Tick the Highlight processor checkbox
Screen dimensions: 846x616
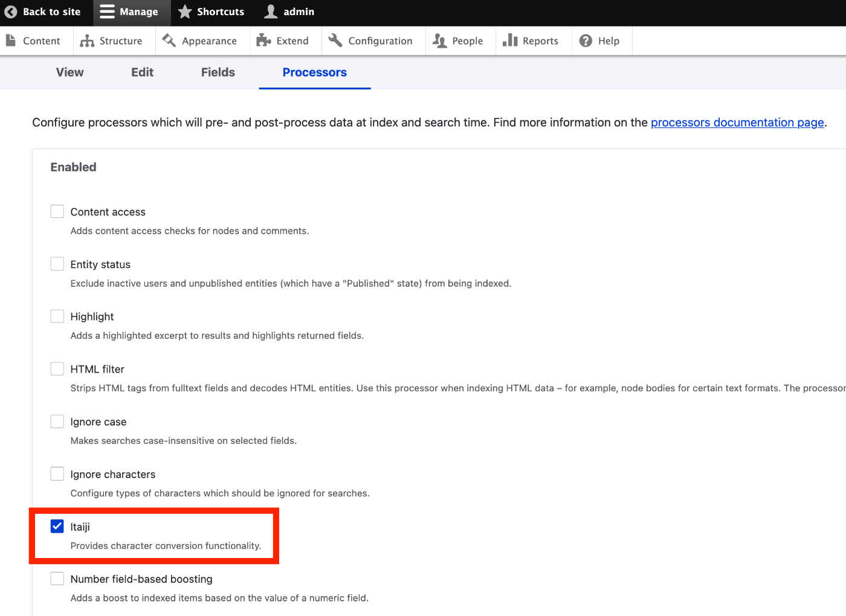point(57,316)
